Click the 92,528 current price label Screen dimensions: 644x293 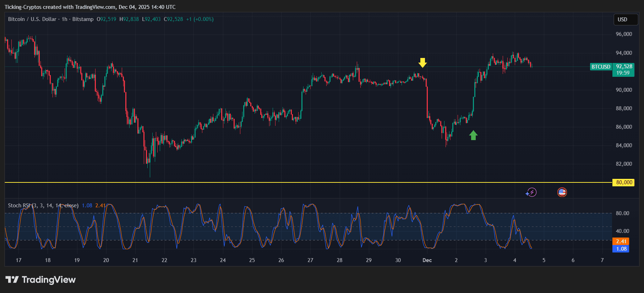coord(624,66)
